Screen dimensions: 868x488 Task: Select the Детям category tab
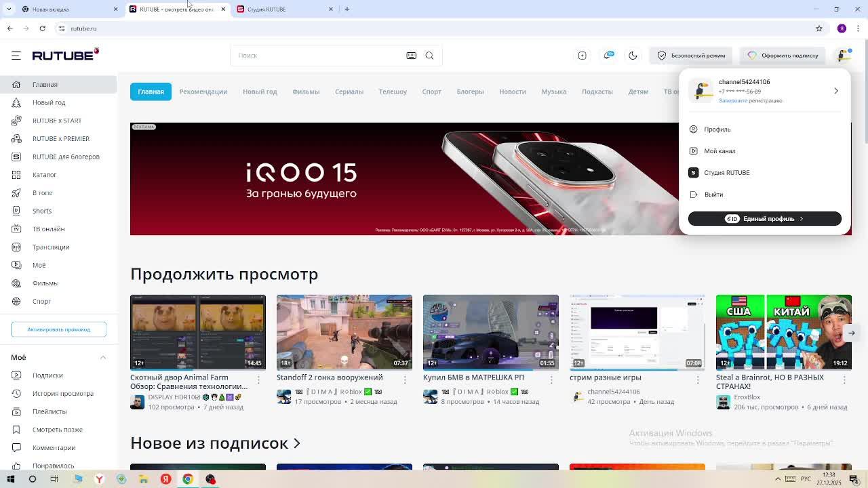click(x=638, y=91)
